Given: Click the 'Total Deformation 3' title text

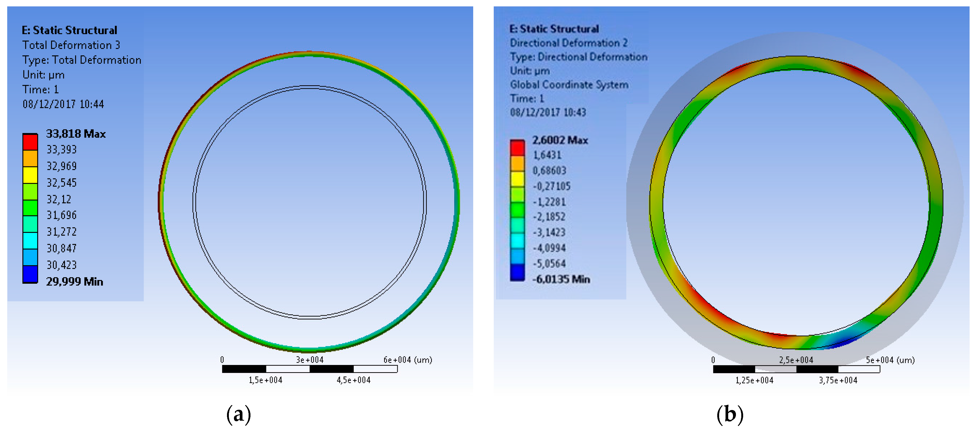Looking at the screenshot, I should coord(71,45).
